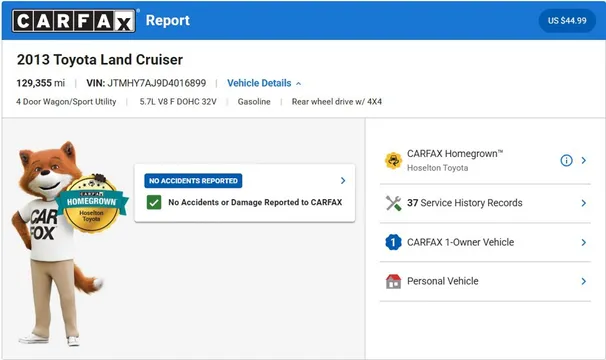Open the CARFAX Homegrown row chevron
The height and width of the screenshot is (360, 606).
[x=584, y=160]
